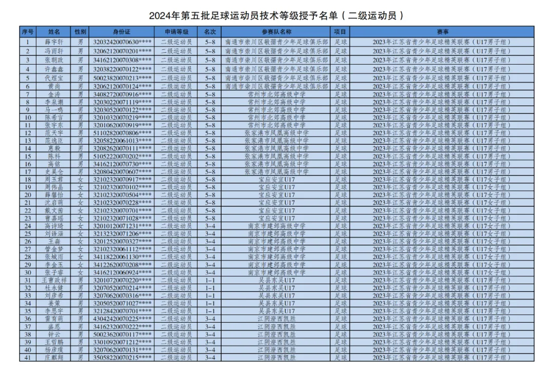Click ID number 32132320071206****
Image resolution: width=554 pixels, height=392 pixels.
122,233
